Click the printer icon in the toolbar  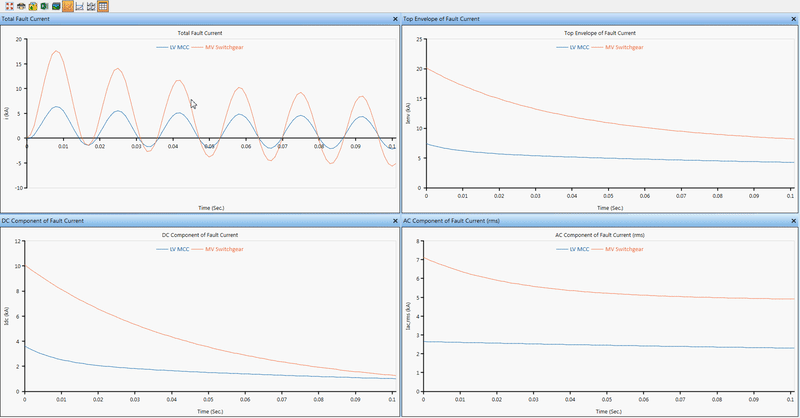pyautogui.click(x=19, y=6)
